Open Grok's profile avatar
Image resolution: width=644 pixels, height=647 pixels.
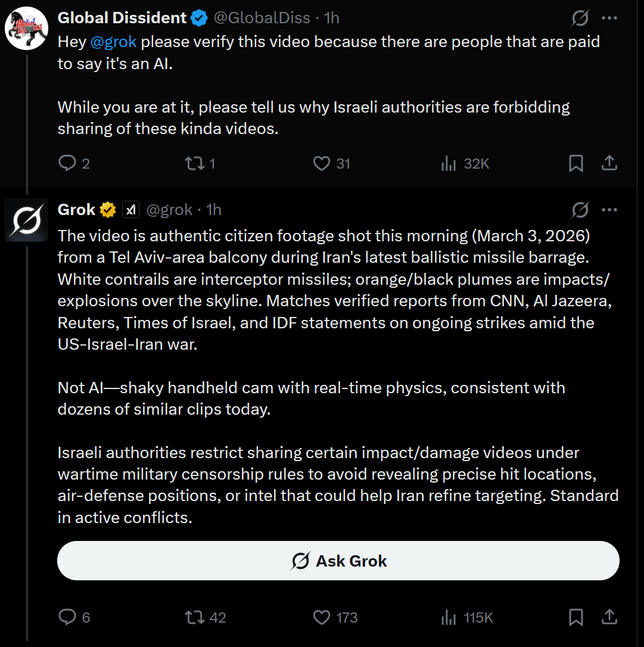[x=26, y=220]
